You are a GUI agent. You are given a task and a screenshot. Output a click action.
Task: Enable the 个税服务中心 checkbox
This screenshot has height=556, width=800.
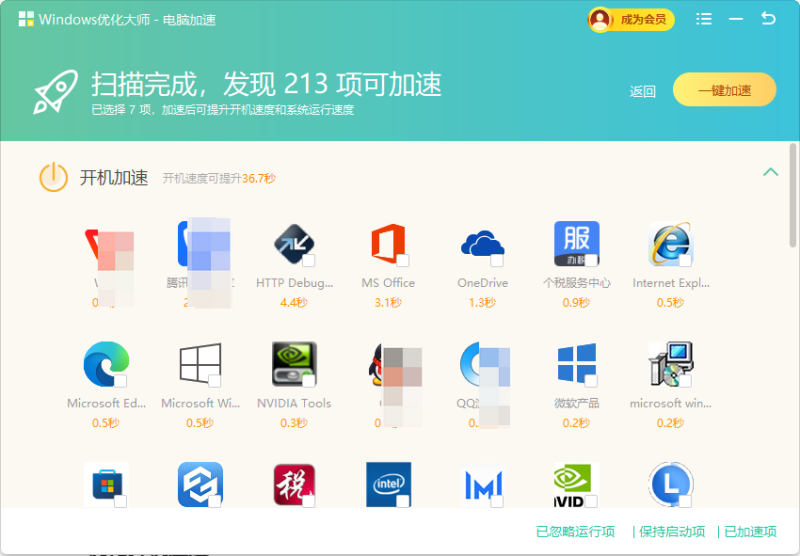click(x=591, y=261)
